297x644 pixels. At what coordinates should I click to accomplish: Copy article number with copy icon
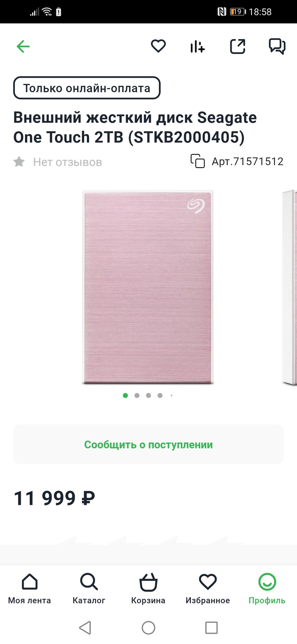[198, 161]
